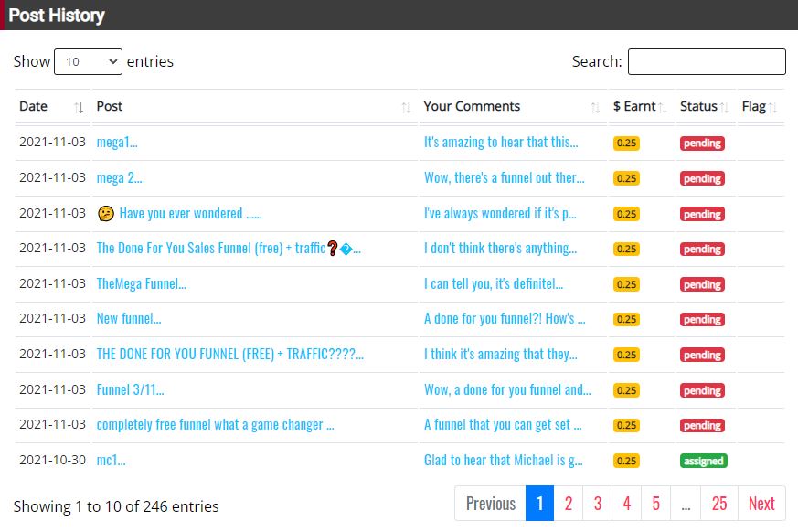Sort by Post column arrows
Viewport: 798px width, 532px height.
click(406, 107)
